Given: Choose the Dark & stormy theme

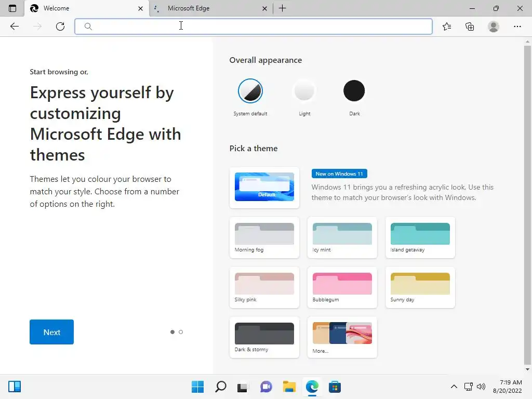Looking at the screenshot, I should (264, 337).
